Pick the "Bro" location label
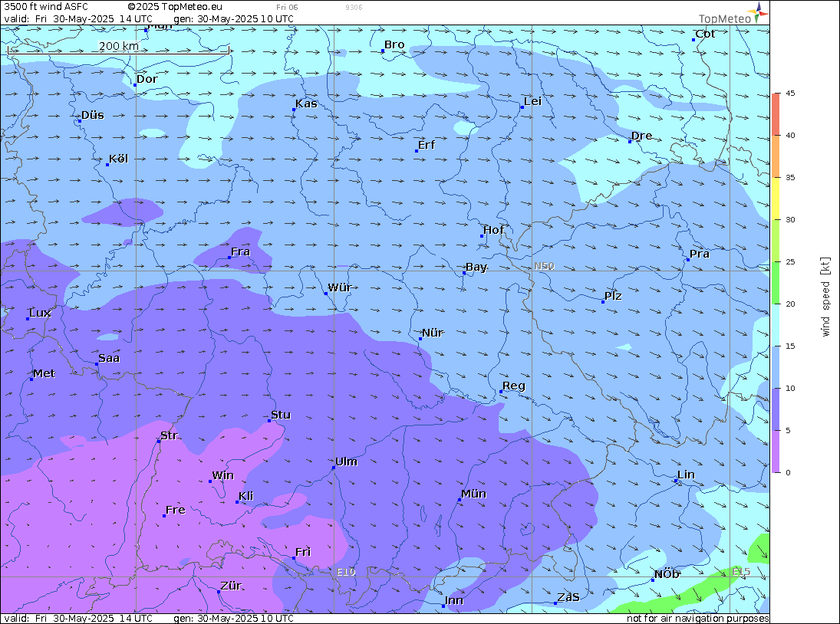The width and height of the screenshot is (840, 624). pyautogui.click(x=394, y=45)
